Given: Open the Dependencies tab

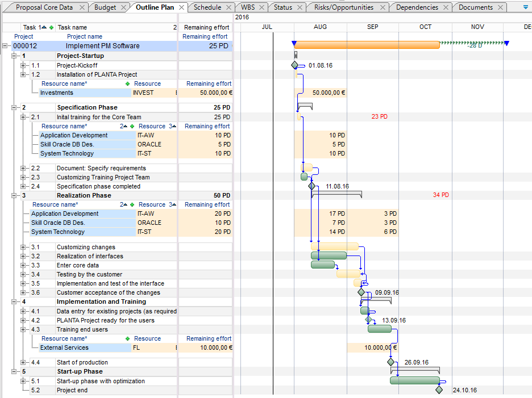Looking at the screenshot, I should pyautogui.click(x=417, y=7).
